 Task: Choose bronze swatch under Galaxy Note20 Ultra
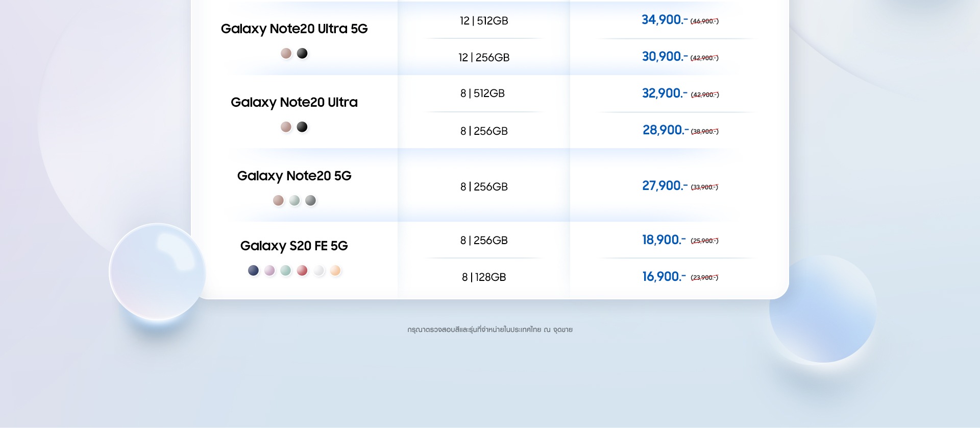coord(286,127)
